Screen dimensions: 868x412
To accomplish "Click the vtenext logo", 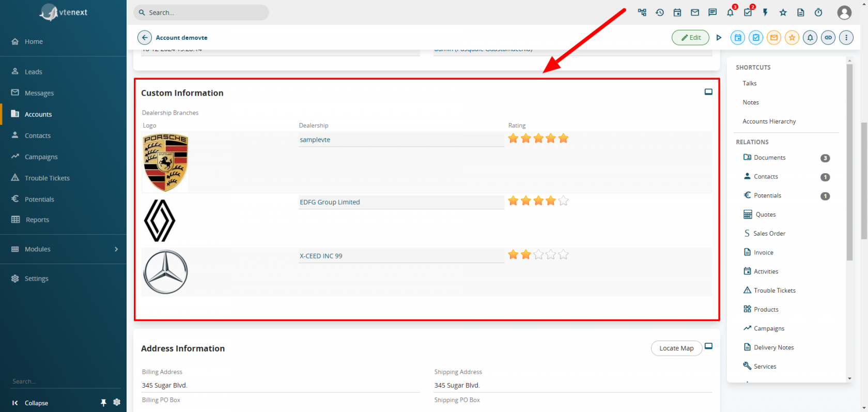I will [x=64, y=12].
